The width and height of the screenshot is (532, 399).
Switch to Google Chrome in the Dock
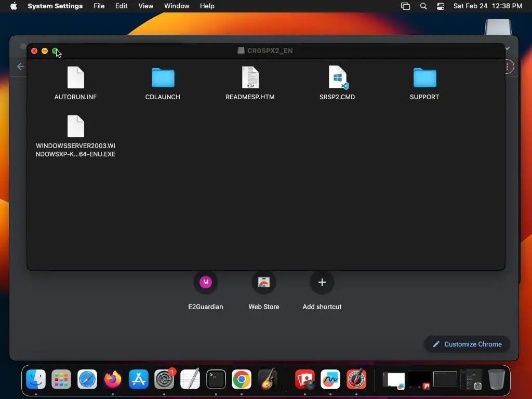point(242,379)
